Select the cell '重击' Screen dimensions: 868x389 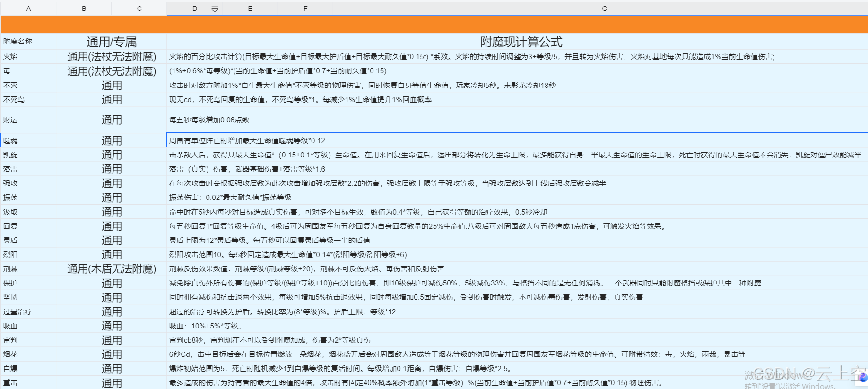28,382
